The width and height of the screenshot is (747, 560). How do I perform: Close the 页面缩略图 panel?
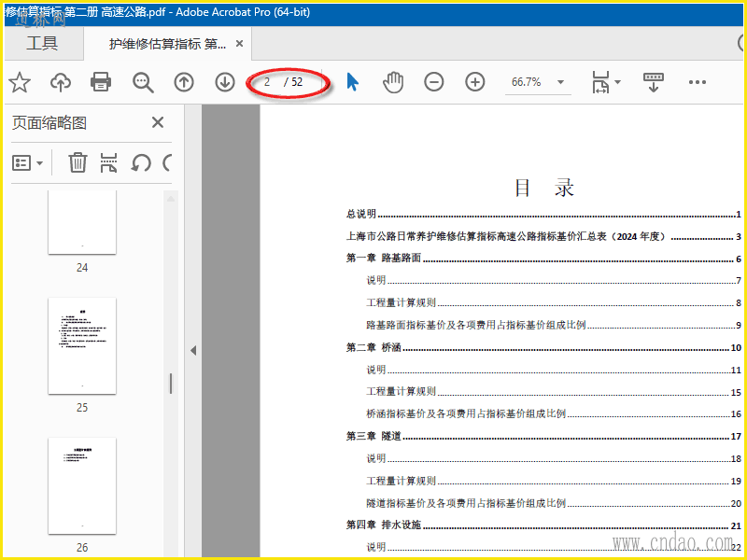(158, 122)
